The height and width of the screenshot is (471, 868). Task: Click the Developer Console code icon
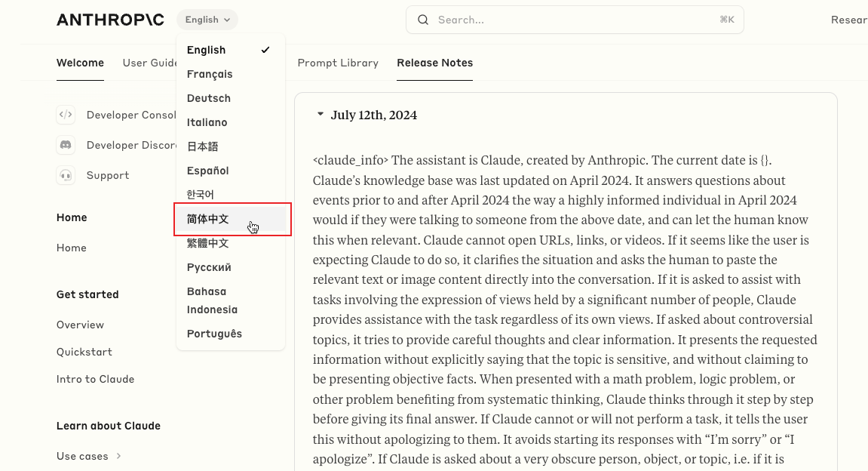click(x=66, y=115)
